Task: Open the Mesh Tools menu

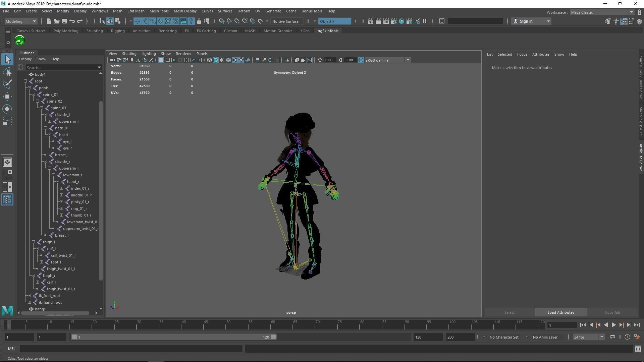Action: point(159,11)
